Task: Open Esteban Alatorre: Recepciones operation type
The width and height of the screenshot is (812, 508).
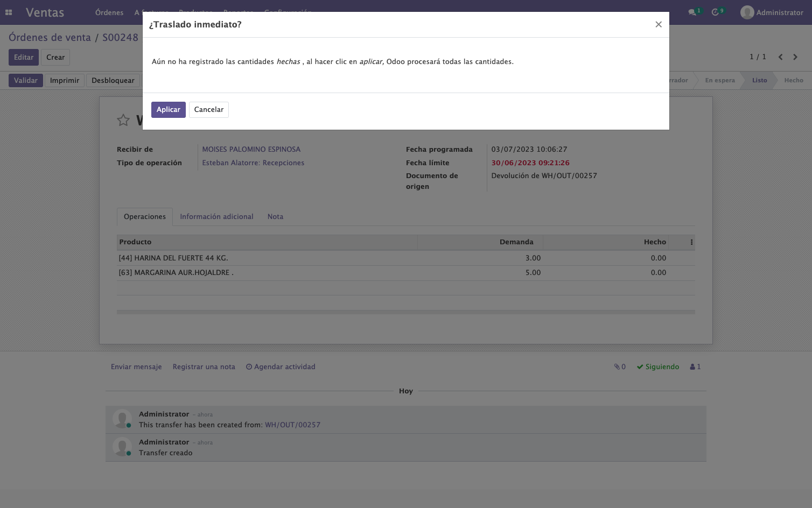Action: coord(253,163)
